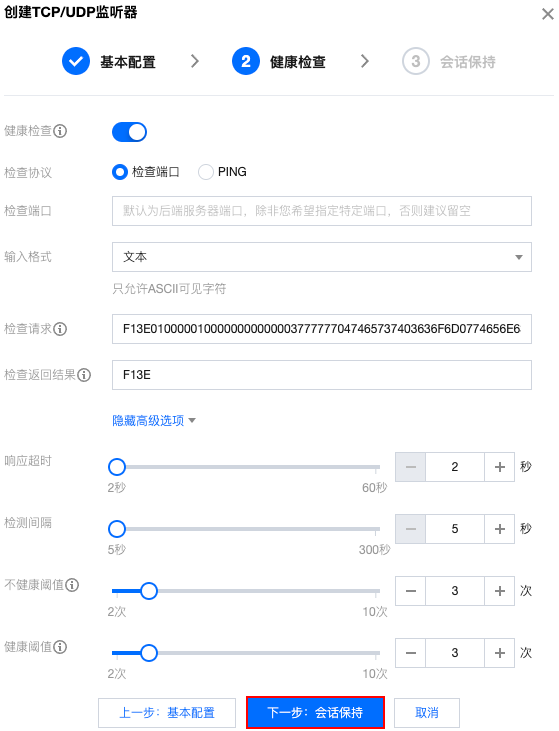Click info icon beside 不健康阈值 label

pos(72,585)
